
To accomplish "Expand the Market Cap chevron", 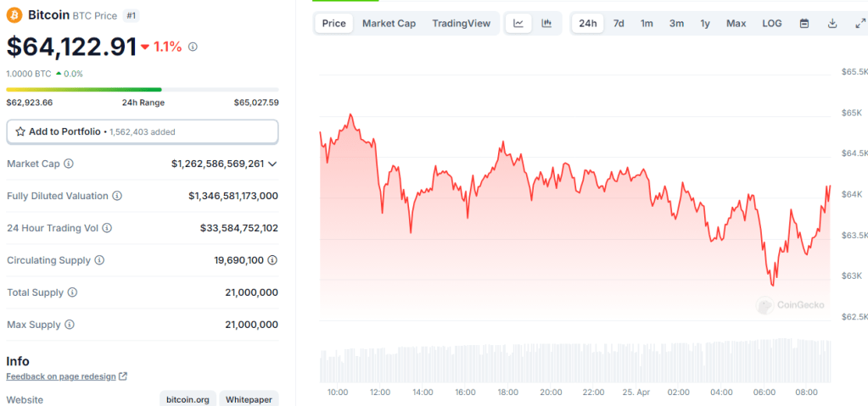I will 272,164.
